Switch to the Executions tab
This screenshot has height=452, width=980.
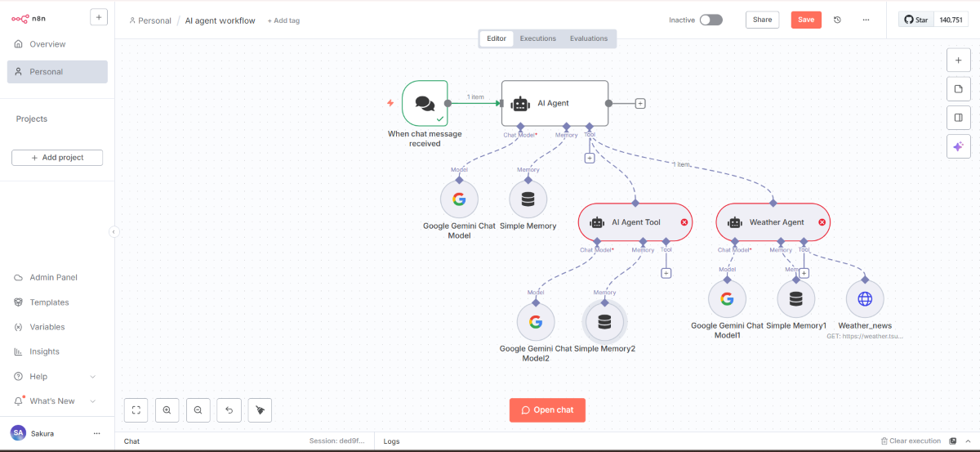coord(538,38)
